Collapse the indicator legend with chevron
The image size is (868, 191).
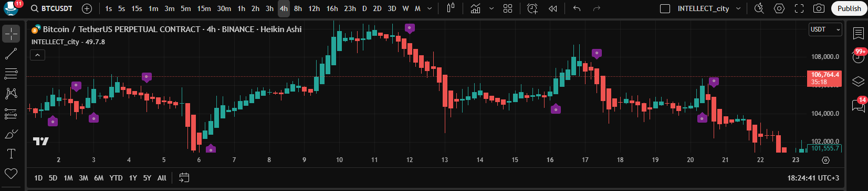tap(38, 55)
